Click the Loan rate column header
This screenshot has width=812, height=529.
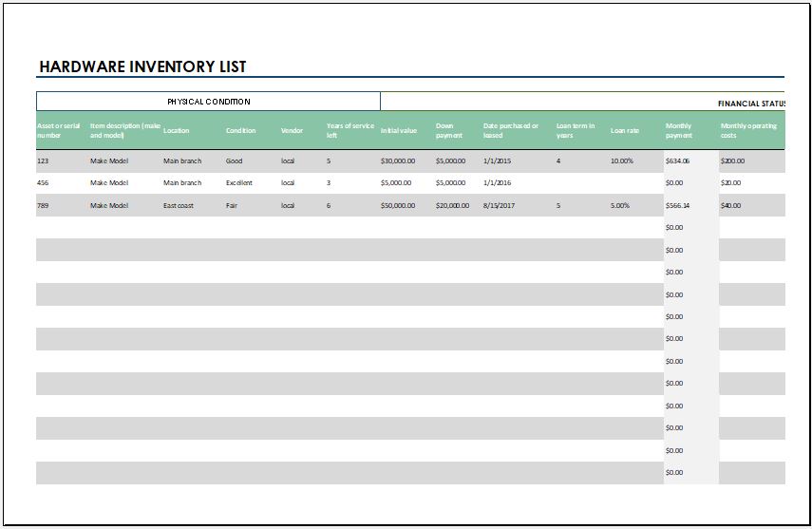(x=625, y=130)
